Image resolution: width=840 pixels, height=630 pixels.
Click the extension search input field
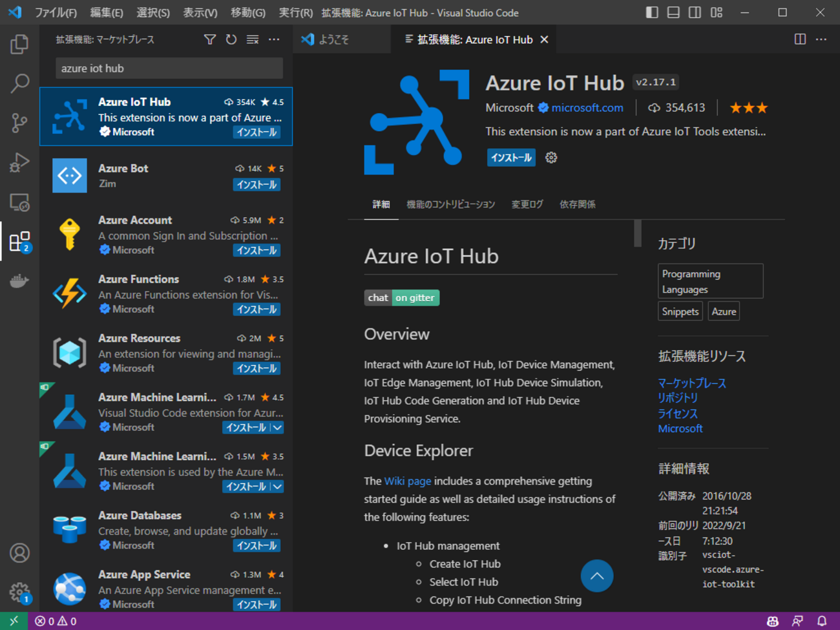(169, 68)
